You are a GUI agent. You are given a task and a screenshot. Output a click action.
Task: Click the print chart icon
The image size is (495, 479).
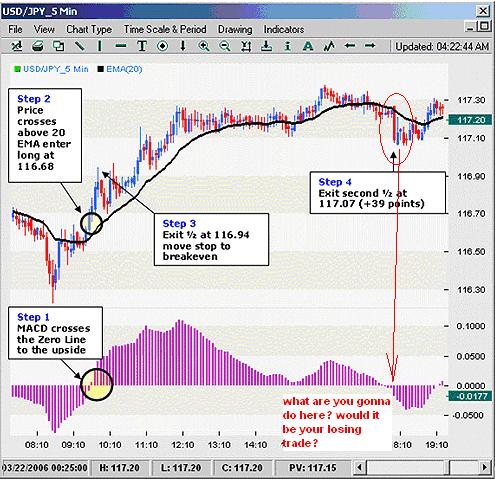[x=37, y=46]
